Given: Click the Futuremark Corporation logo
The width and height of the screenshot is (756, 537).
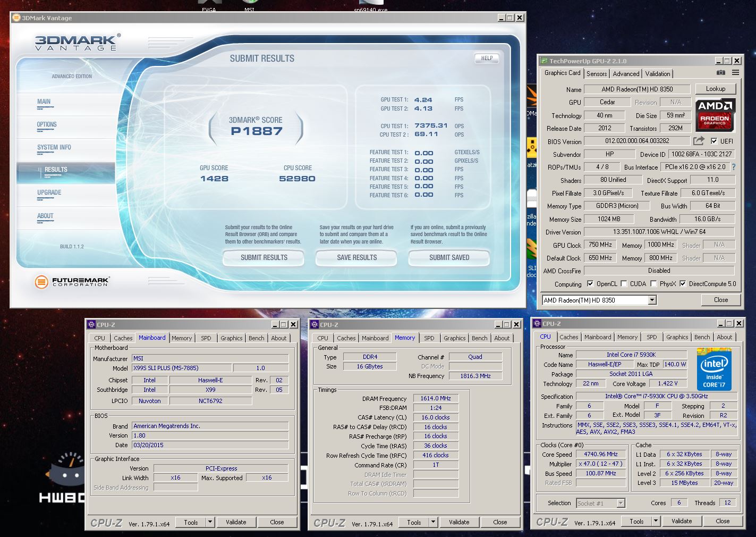Looking at the screenshot, I should click(x=72, y=282).
